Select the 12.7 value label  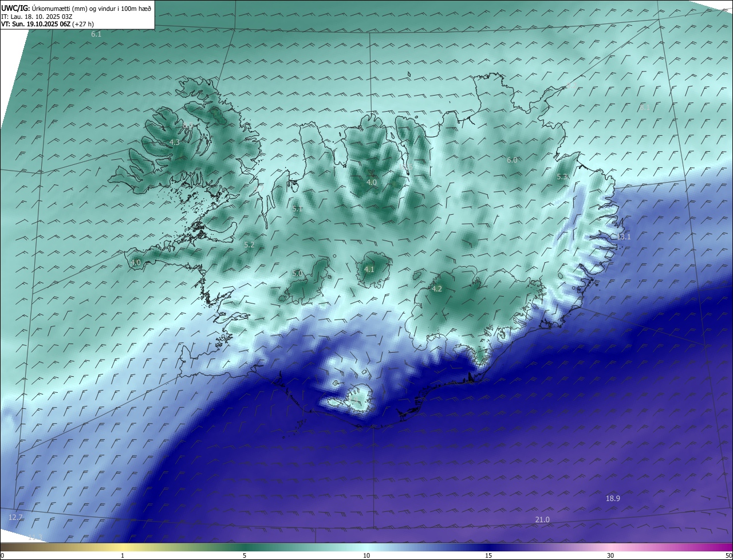(15, 518)
